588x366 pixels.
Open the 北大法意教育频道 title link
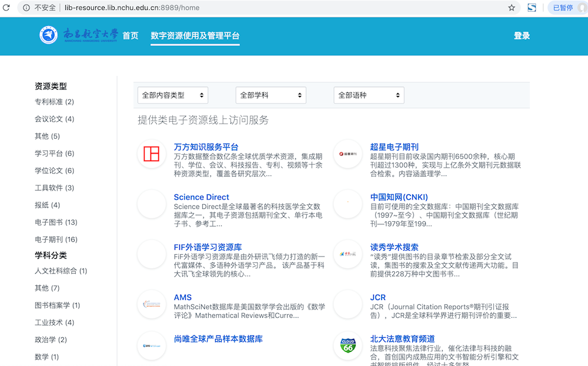(x=402, y=339)
